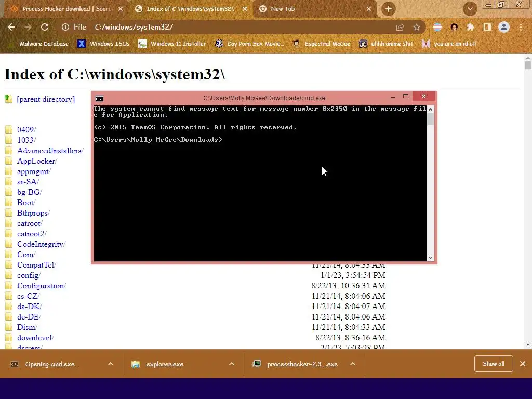Go back using the browser back arrow
The height and width of the screenshot is (399, 532).
coord(11,27)
